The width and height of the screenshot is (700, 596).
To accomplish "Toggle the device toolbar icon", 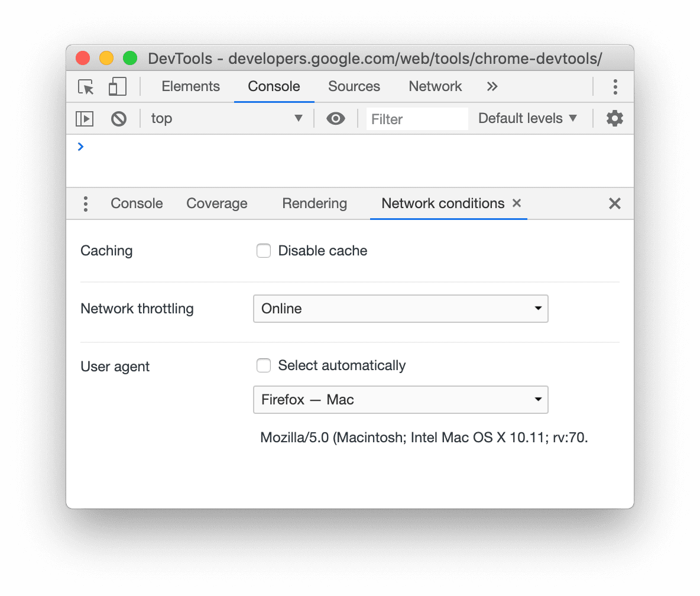I will (x=117, y=86).
